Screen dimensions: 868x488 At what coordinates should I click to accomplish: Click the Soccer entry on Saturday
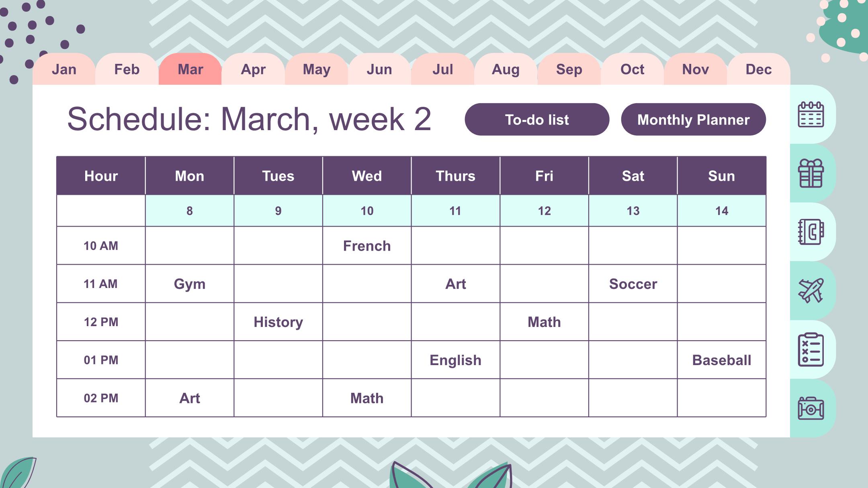point(633,284)
